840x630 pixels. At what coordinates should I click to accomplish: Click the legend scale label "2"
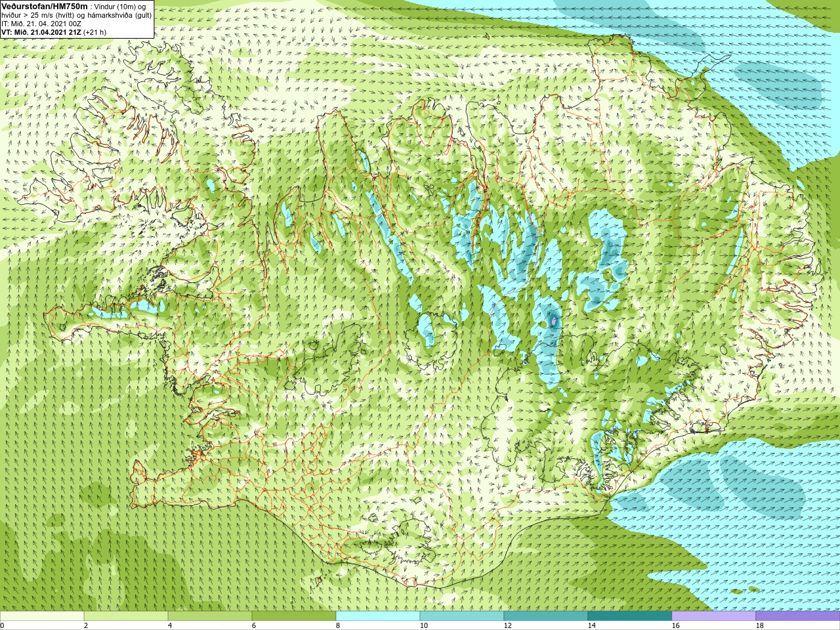click(x=86, y=625)
